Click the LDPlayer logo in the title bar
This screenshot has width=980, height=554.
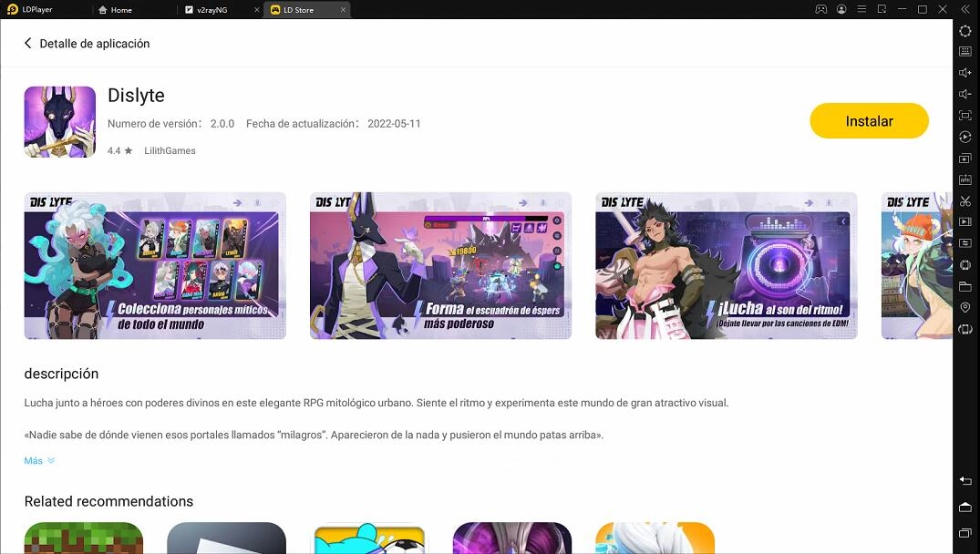[12, 9]
